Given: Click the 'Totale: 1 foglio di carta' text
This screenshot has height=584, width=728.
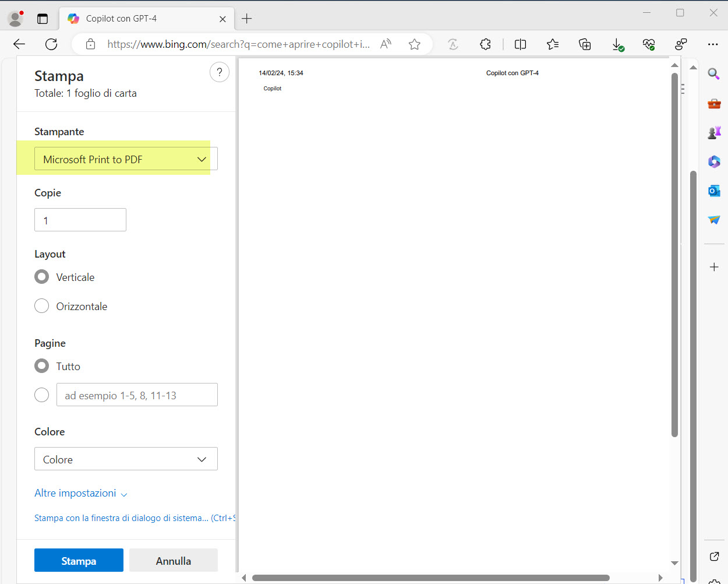Looking at the screenshot, I should click(86, 93).
